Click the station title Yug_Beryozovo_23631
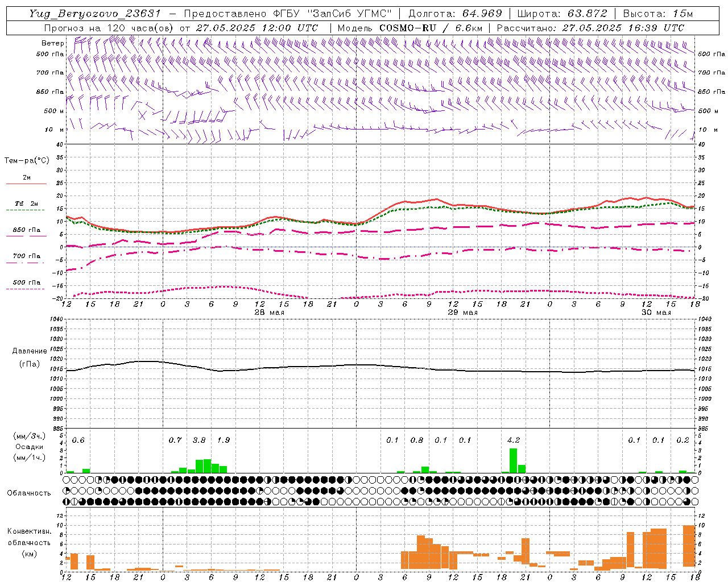Image resolution: width=728 pixels, height=582 pixels. point(96,14)
